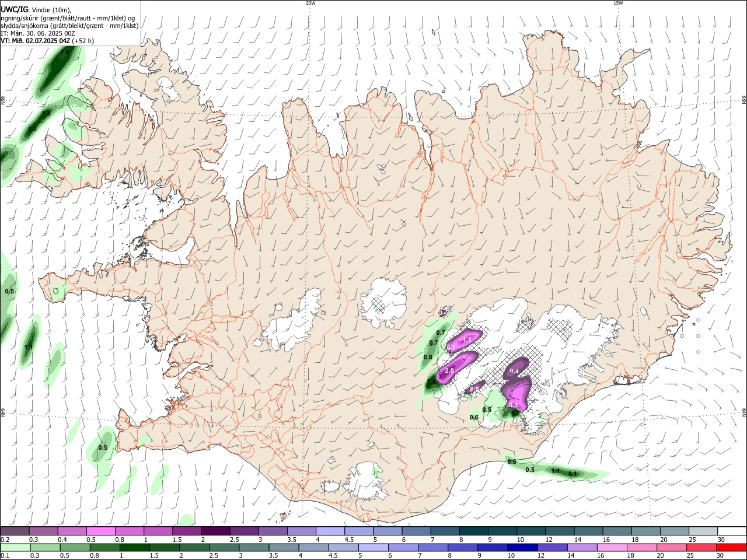The width and height of the screenshot is (747, 560).
Task: Click the slydda/snjókoma legend description line
Action: tap(69, 26)
